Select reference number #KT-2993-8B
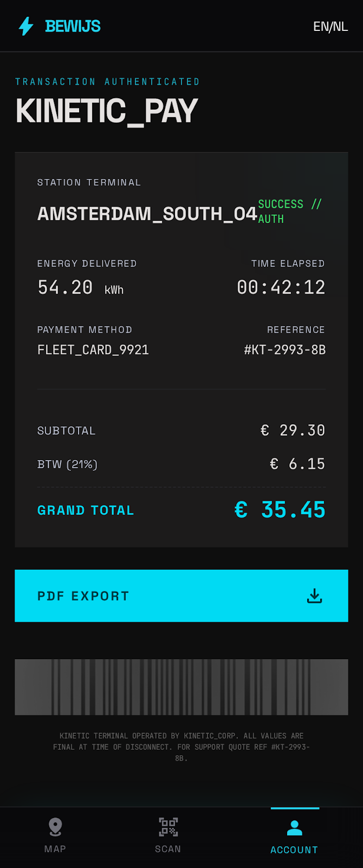 click(285, 350)
